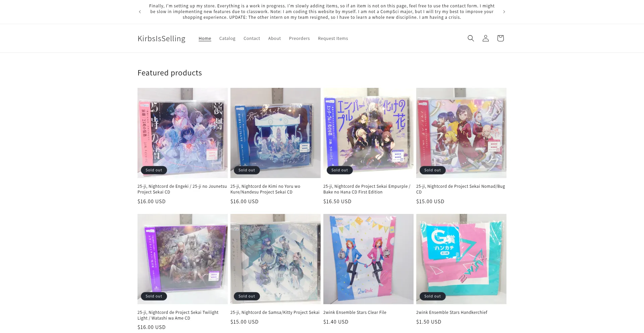This screenshot has height=333, width=644.
Task: Open the Twilight Light / Watashi wa Ame CD title
Action: 178,315
